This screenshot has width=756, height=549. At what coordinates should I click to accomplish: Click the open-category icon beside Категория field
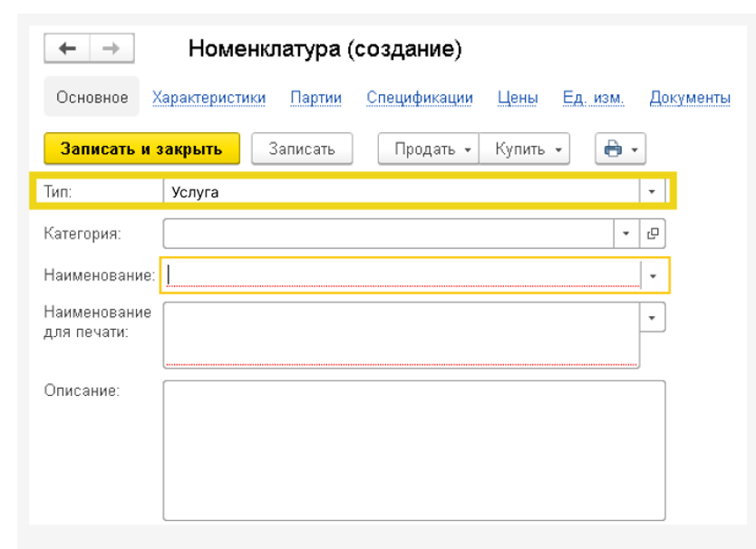653,233
